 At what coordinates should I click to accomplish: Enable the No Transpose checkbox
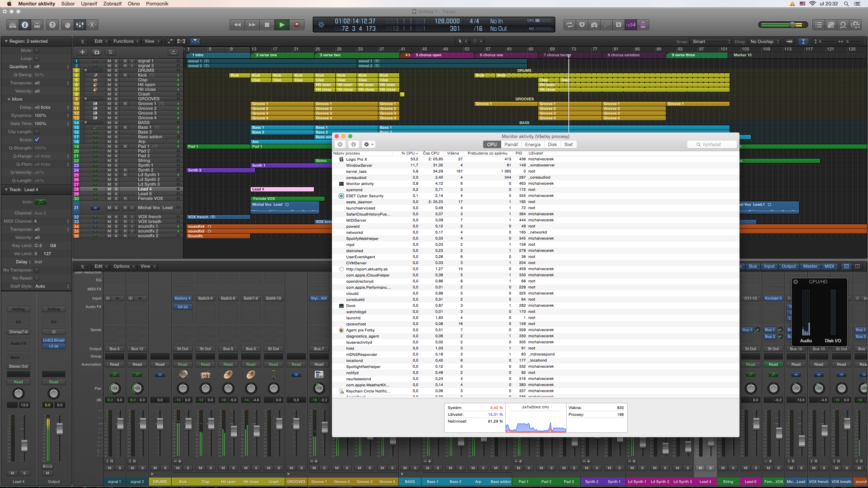(x=37, y=270)
